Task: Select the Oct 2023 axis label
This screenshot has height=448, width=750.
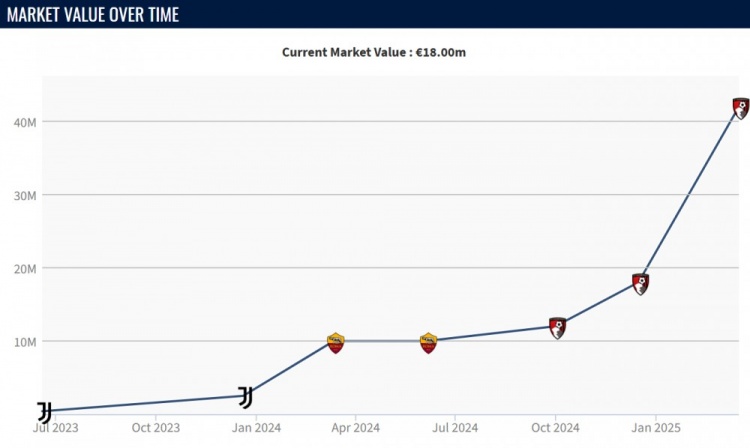Action: [157, 427]
